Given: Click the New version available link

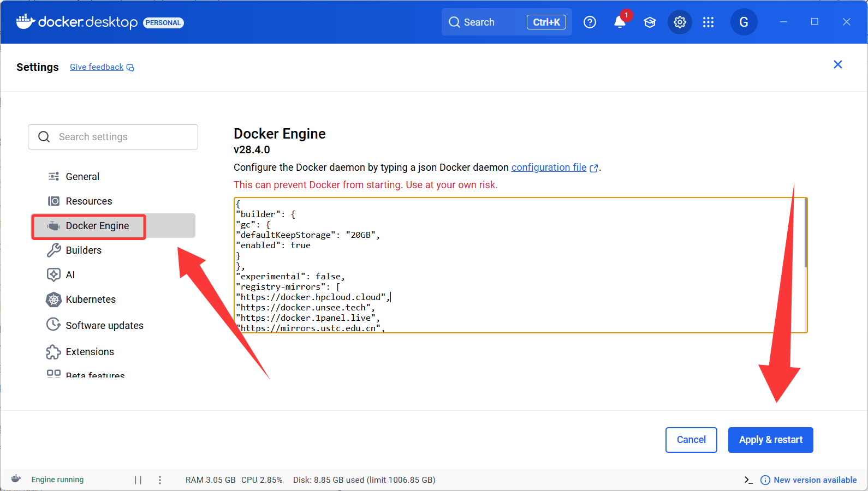Looking at the screenshot, I should click(x=809, y=480).
